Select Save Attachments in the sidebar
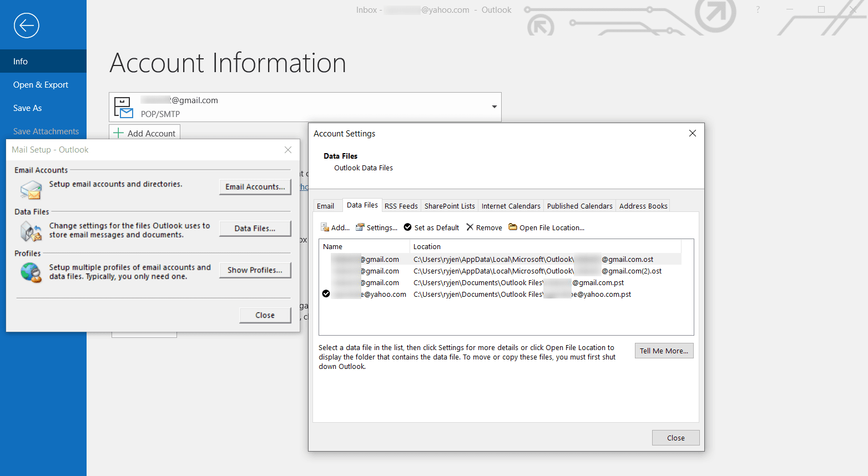 coord(43,131)
